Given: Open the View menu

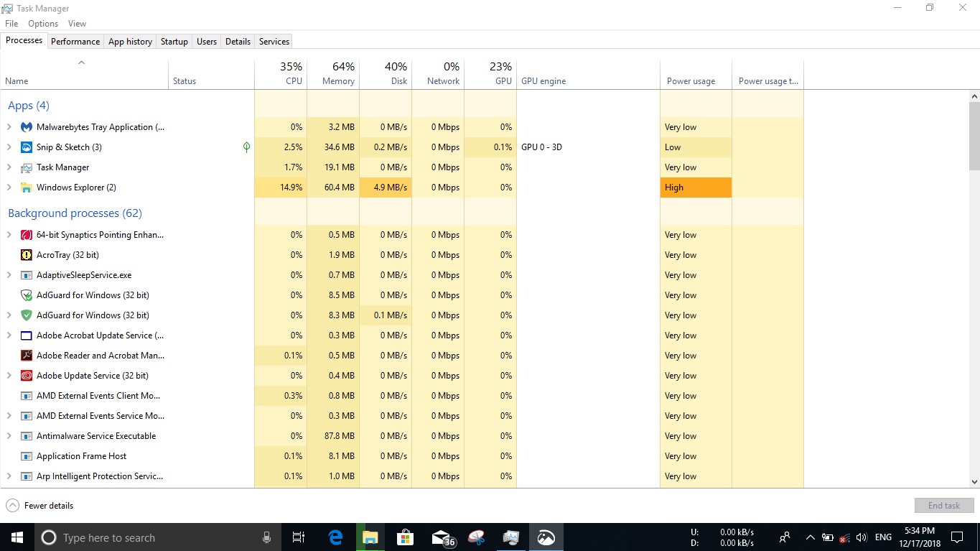Looking at the screenshot, I should 77,24.
